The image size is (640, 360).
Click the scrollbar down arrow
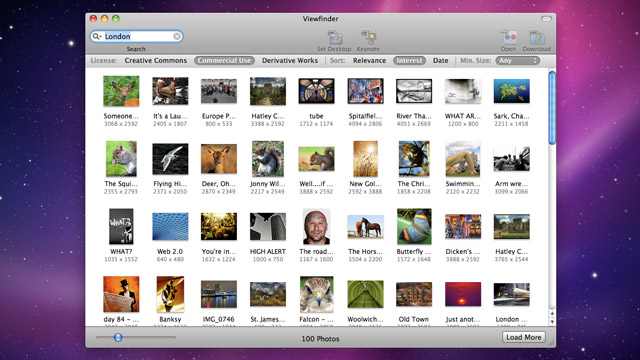point(552,322)
